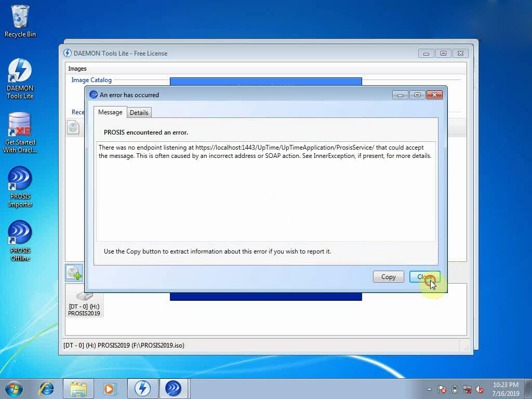Viewport: 532px width, 399px height.
Task: Switch to the Details tab
Action: 139,112
